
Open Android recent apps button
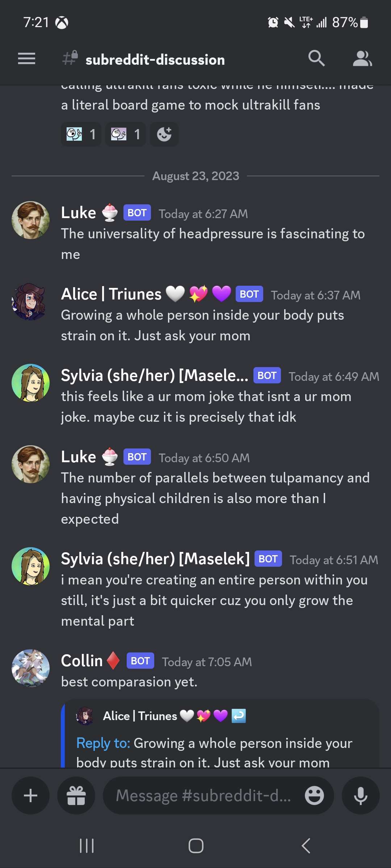pyautogui.click(x=87, y=846)
